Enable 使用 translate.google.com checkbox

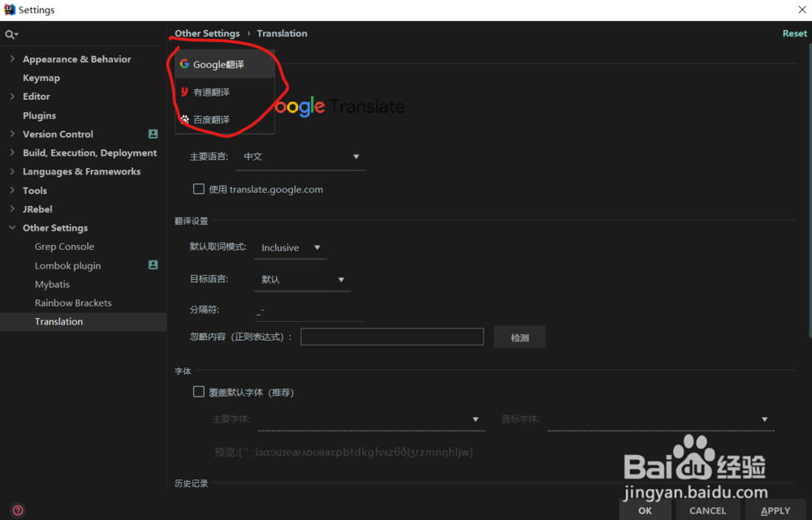coord(198,189)
